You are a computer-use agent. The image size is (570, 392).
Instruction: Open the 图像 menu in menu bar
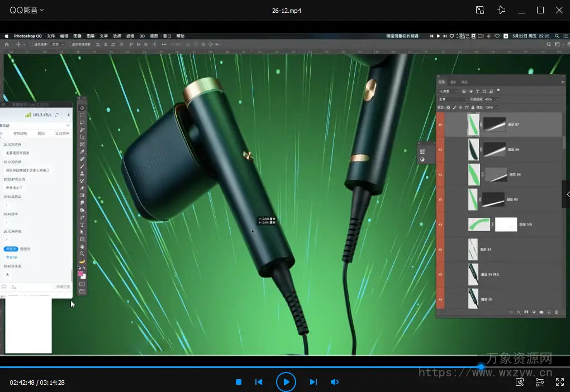click(x=78, y=36)
